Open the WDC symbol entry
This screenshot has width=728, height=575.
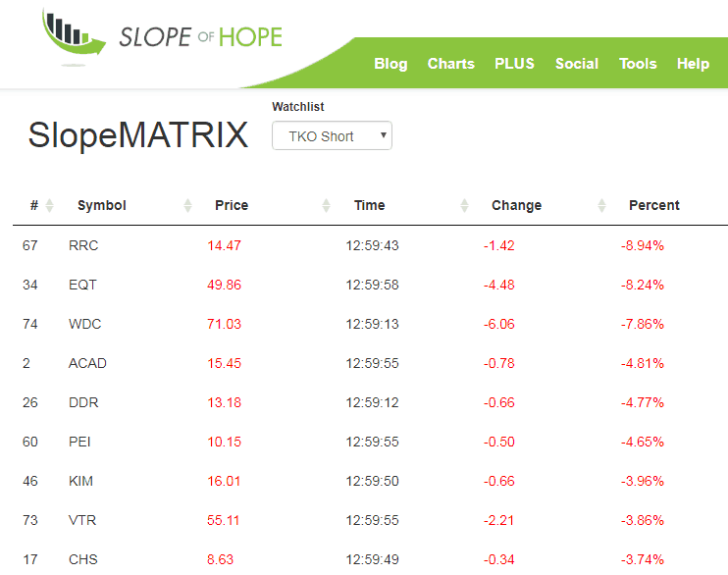coord(84,324)
